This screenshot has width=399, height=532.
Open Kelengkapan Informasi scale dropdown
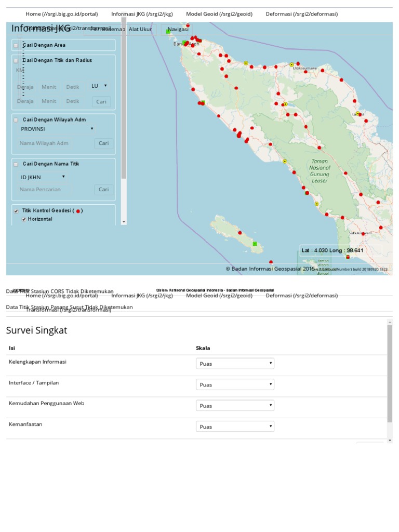[x=235, y=364]
